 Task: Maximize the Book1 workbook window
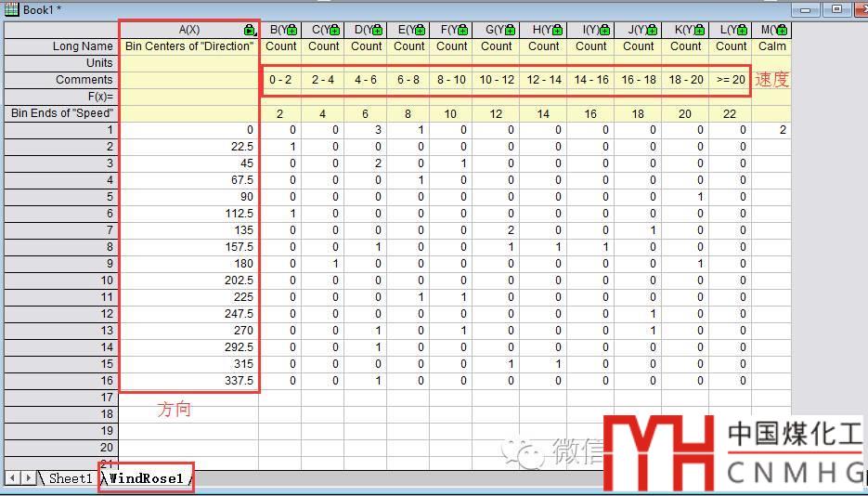tap(837, 9)
